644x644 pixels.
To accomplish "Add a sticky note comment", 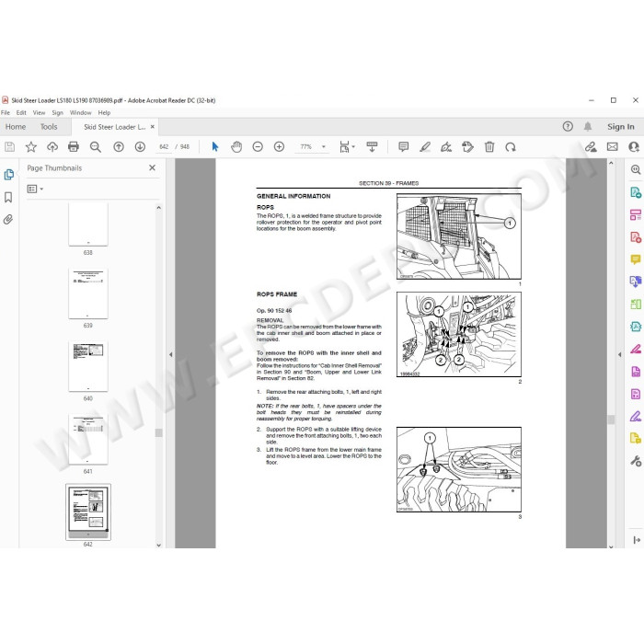I will pyautogui.click(x=403, y=146).
